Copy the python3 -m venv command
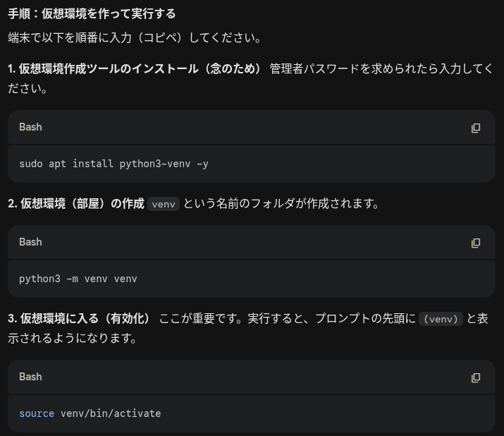 tap(476, 243)
